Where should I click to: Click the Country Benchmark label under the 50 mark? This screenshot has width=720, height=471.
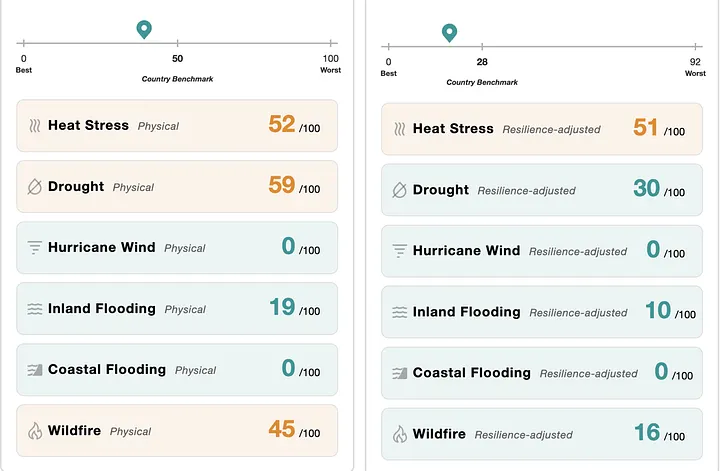[177, 79]
